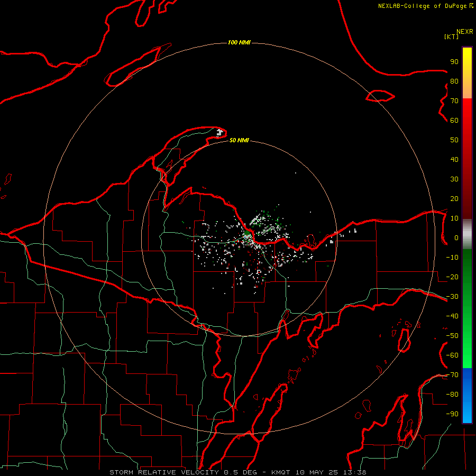The image size is (476, 476).
Task: Click the 80 value on the velocity scale
Action: pyautogui.click(x=454, y=81)
